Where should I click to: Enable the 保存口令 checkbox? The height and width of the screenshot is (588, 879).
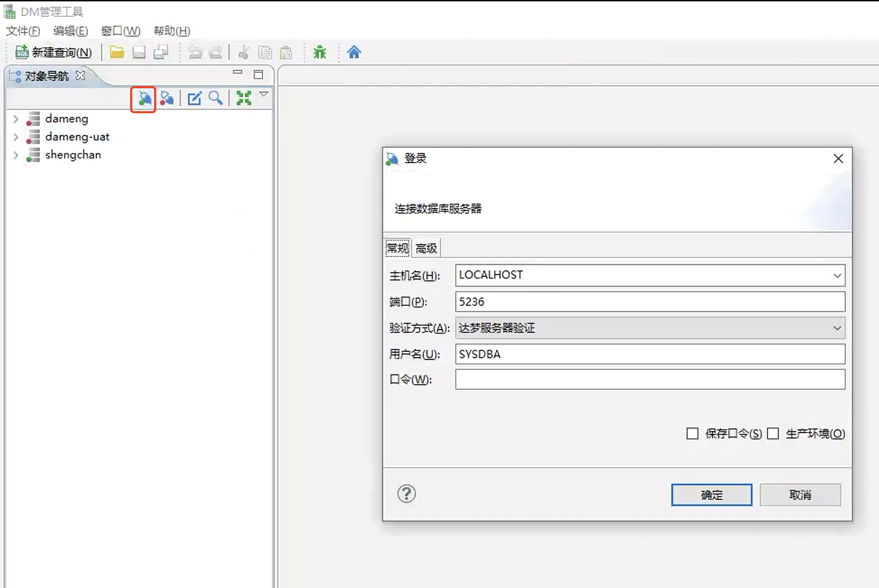point(692,433)
